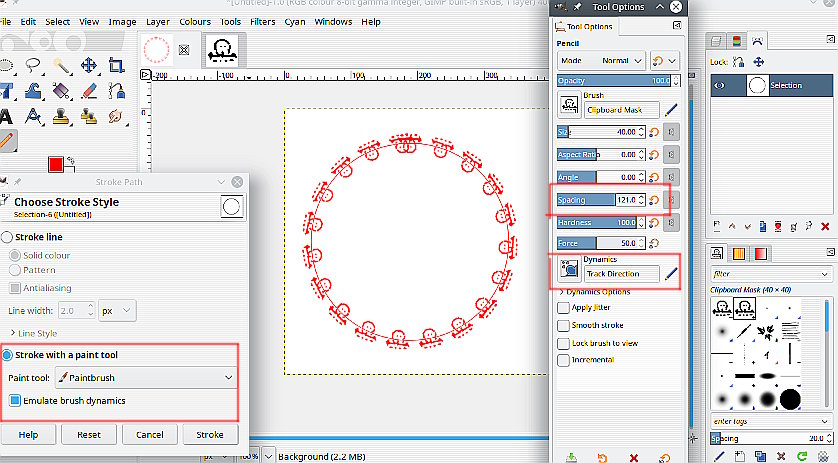Open the Paint tool Paintbrush dropdown

click(x=144, y=377)
